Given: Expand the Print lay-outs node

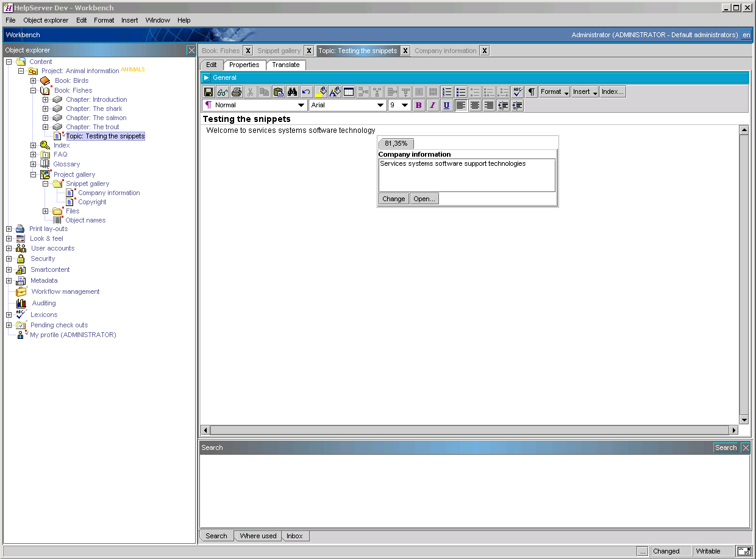Looking at the screenshot, I should (9, 229).
